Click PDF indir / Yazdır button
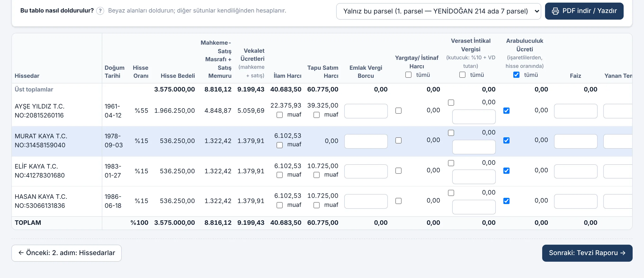Screen dimensions: 644x278 pos(584,11)
